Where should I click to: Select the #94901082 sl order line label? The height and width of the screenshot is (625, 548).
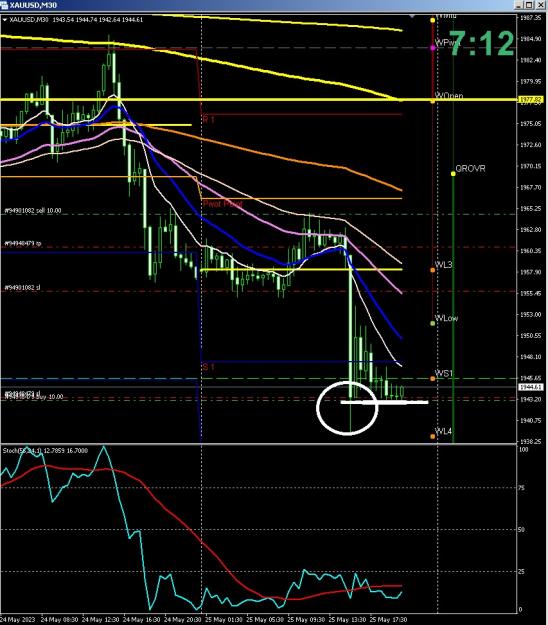pos(22,287)
